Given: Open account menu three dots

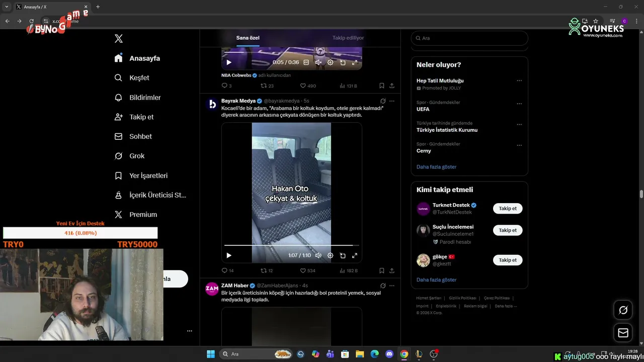Looking at the screenshot, I should pyautogui.click(x=190, y=331).
